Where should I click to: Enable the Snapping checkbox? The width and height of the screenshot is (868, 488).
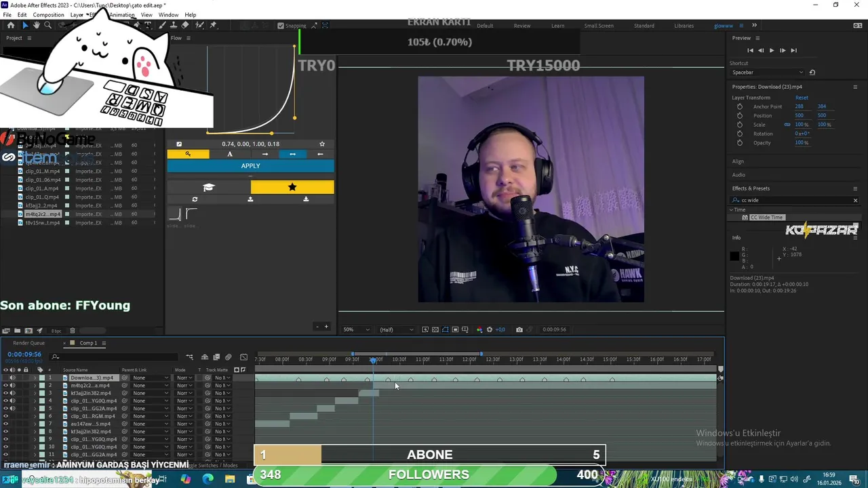click(281, 26)
